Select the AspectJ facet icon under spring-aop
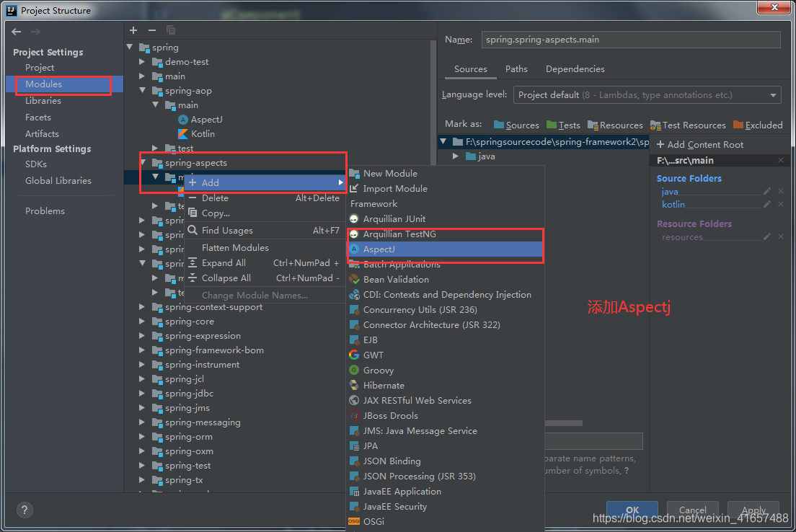Image resolution: width=796 pixels, height=532 pixels. (x=183, y=119)
